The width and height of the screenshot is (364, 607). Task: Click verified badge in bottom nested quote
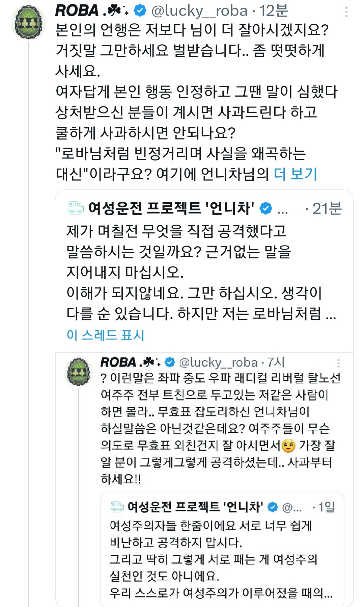coord(273,507)
